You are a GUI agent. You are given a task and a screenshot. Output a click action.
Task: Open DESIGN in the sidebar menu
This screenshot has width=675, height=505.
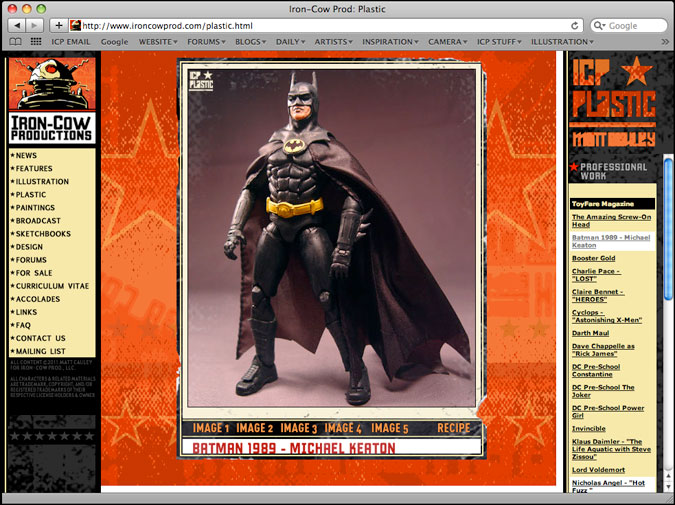[x=29, y=247]
